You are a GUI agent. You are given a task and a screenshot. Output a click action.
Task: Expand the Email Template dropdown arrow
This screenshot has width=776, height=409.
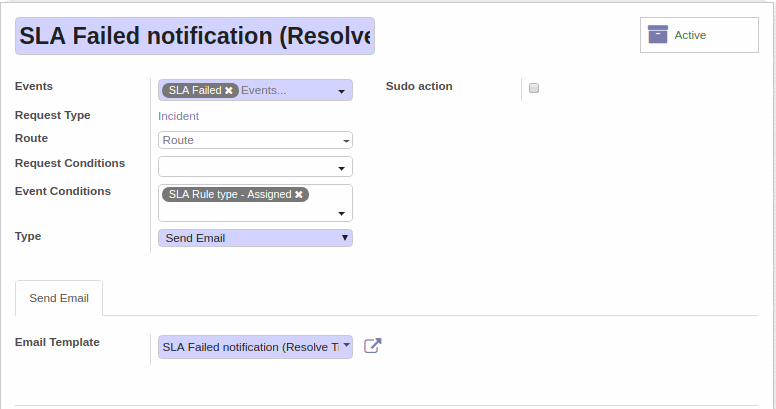pyautogui.click(x=347, y=345)
